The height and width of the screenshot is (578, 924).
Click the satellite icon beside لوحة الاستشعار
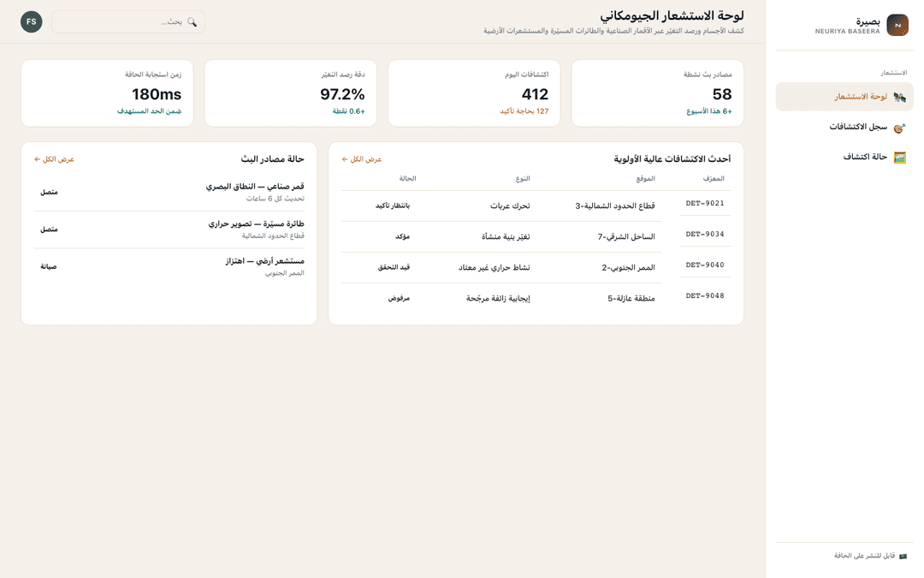click(x=899, y=97)
